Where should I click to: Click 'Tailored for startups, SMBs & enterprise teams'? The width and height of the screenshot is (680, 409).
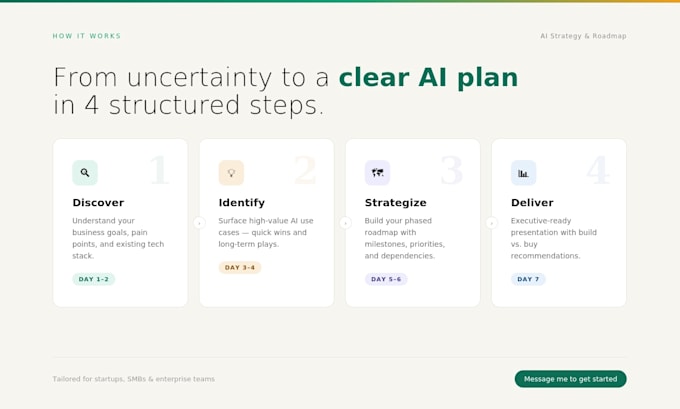[134, 379]
